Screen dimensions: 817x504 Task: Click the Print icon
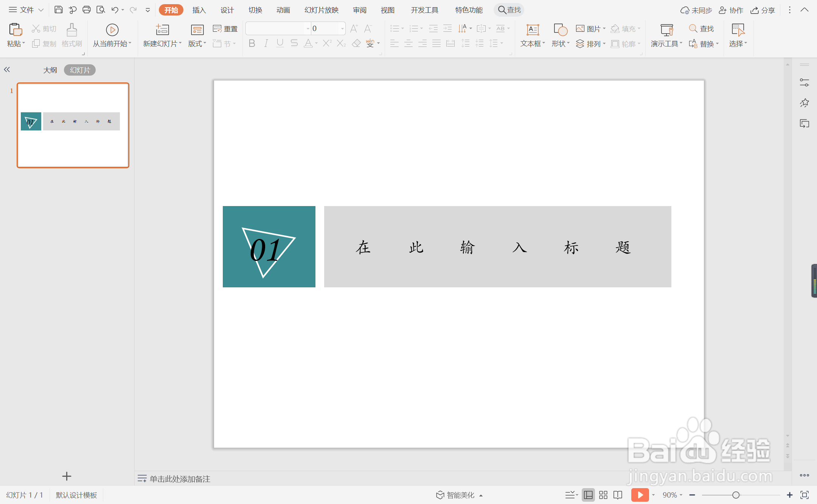click(x=87, y=10)
